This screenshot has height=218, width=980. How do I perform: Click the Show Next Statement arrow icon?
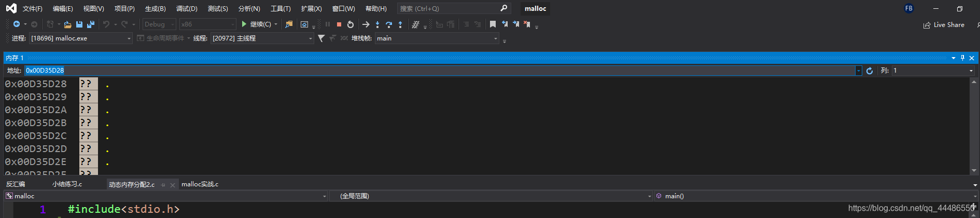[x=366, y=24]
